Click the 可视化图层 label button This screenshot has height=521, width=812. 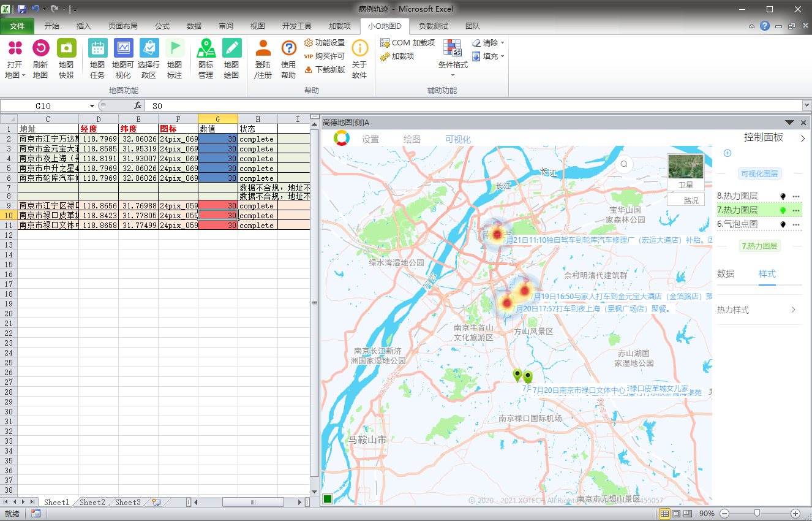(x=759, y=173)
